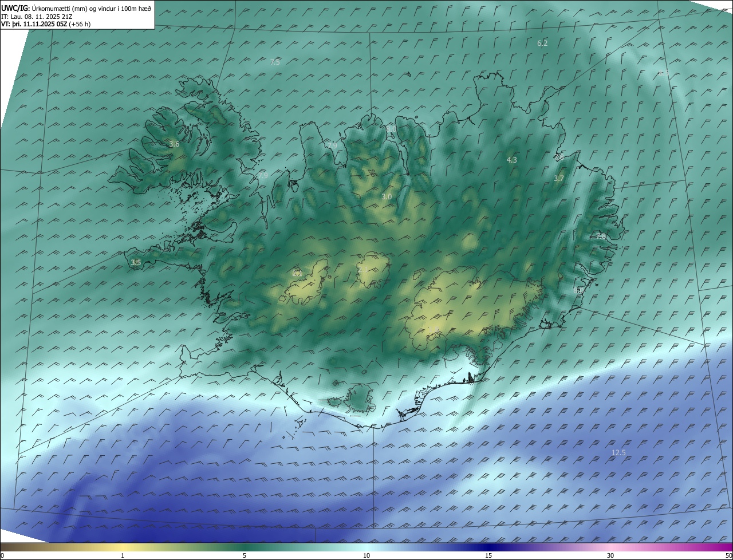Screen dimensions: 733x560
Task: Click the 3.7 value label on the map
Action: click(x=559, y=179)
